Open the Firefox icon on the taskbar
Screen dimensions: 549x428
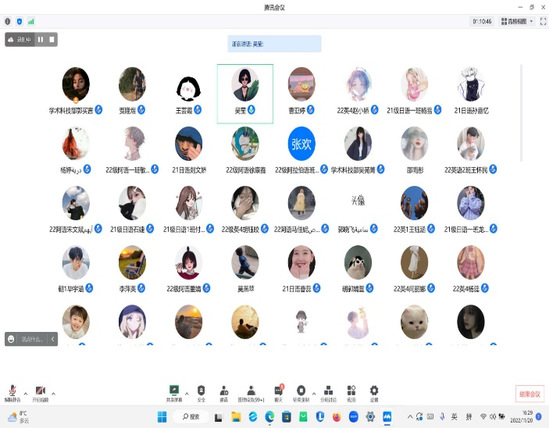[337, 417]
